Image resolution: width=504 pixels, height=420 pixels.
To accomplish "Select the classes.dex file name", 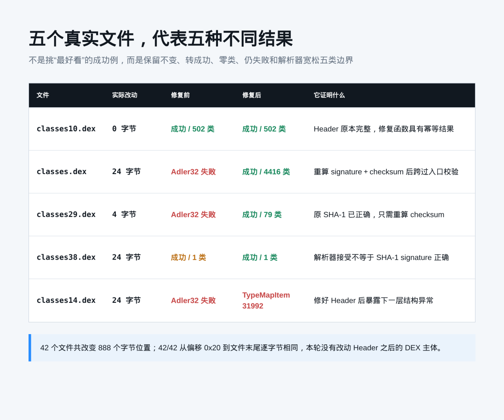I will tap(62, 172).
